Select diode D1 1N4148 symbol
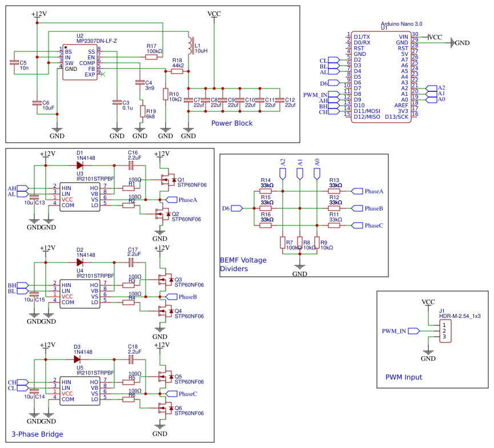The width and height of the screenshot is (494, 448). pyautogui.click(x=80, y=166)
